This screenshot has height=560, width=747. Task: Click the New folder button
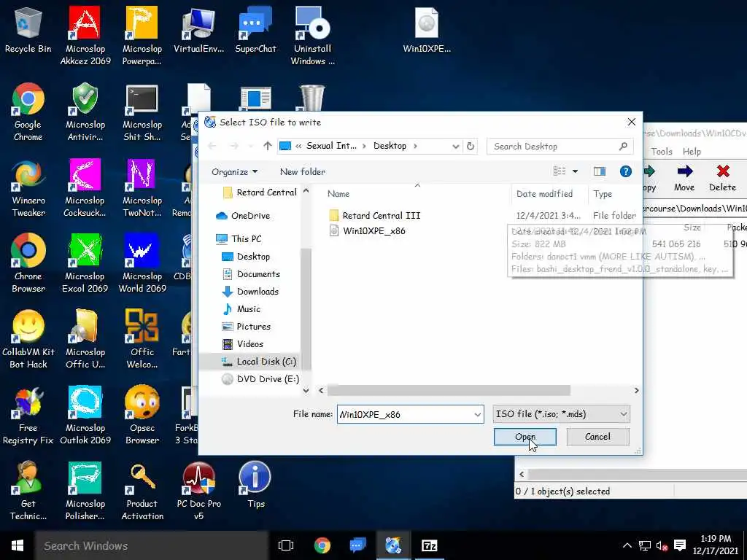(303, 171)
